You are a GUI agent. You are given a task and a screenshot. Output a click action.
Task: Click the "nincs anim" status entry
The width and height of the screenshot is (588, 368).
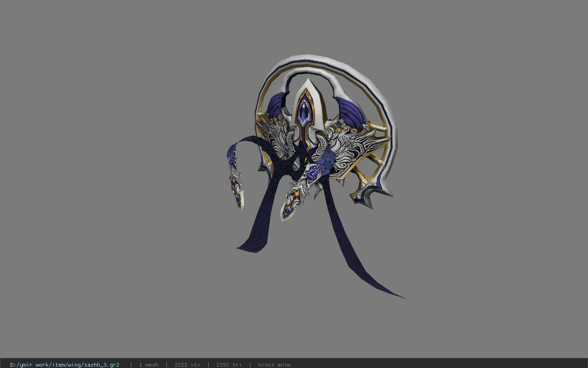274,365
